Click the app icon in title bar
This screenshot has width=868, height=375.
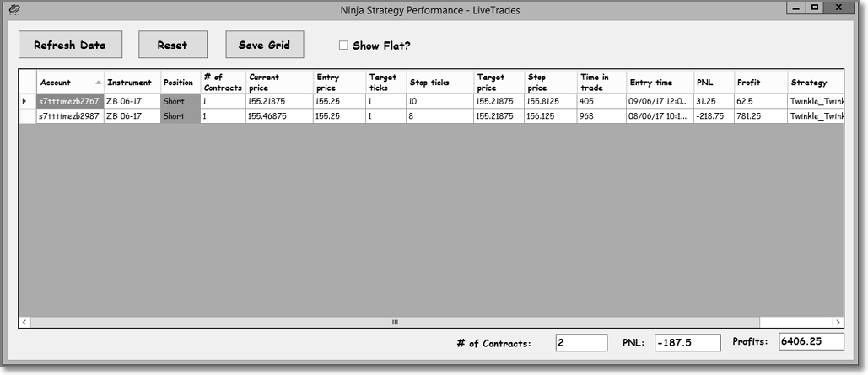coord(14,9)
